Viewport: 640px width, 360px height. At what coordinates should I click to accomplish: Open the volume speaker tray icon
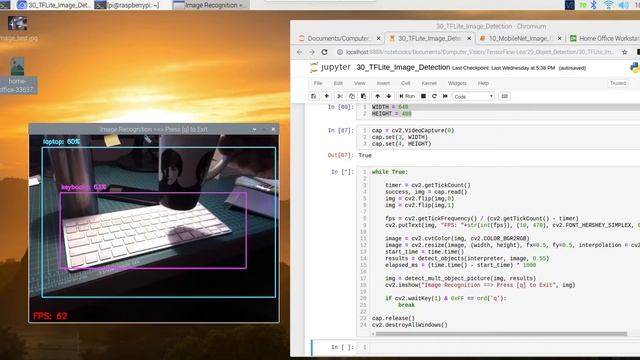(x=623, y=5)
